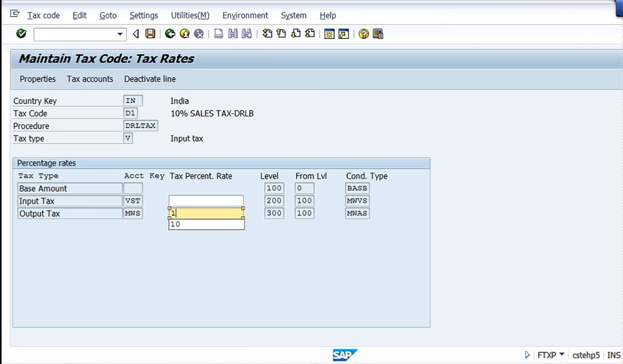Viewport: 623px width, 364px height.
Task: Jump to the last page icon
Action: tap(310, 34)
